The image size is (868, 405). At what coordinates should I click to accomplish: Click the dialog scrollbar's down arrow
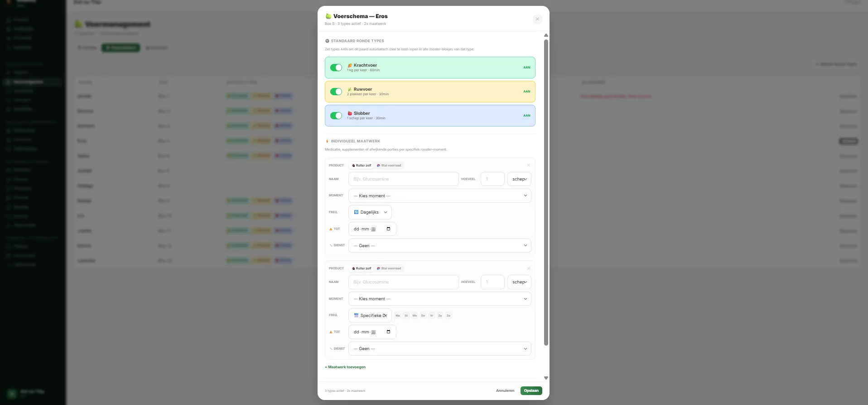[x=546, y=378]
